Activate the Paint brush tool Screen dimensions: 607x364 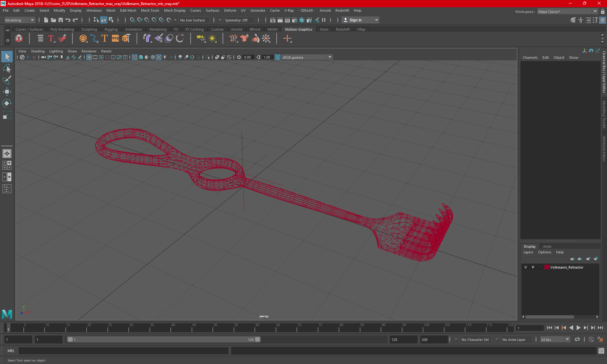[7, 80]
